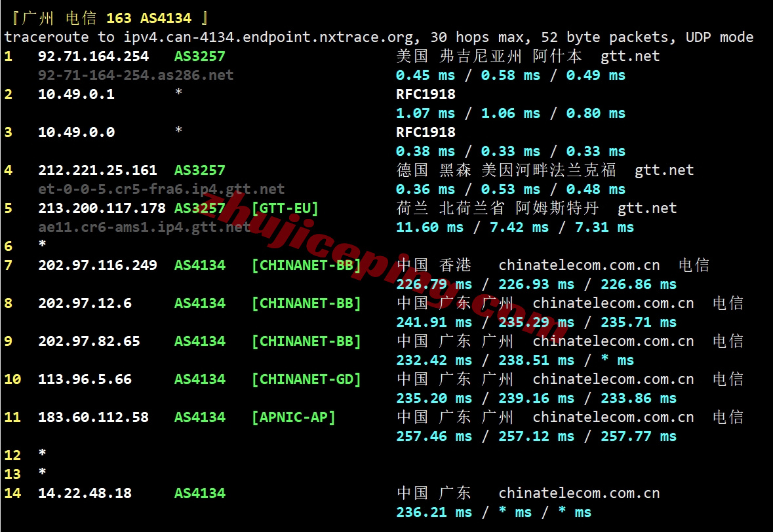Click the 202.97.82.65 address
This screenshot has width=773, height=532.
pos(89,341)
